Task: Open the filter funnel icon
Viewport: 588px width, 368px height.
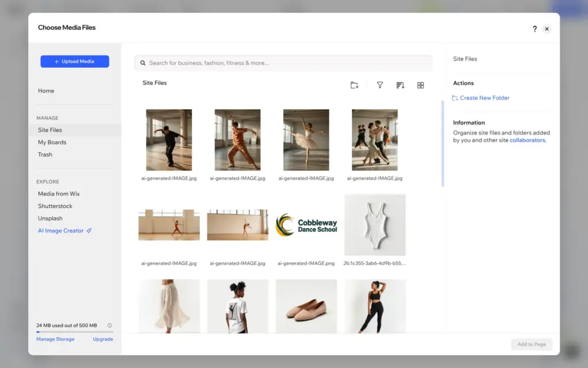Action: click(x=380, y=85)
